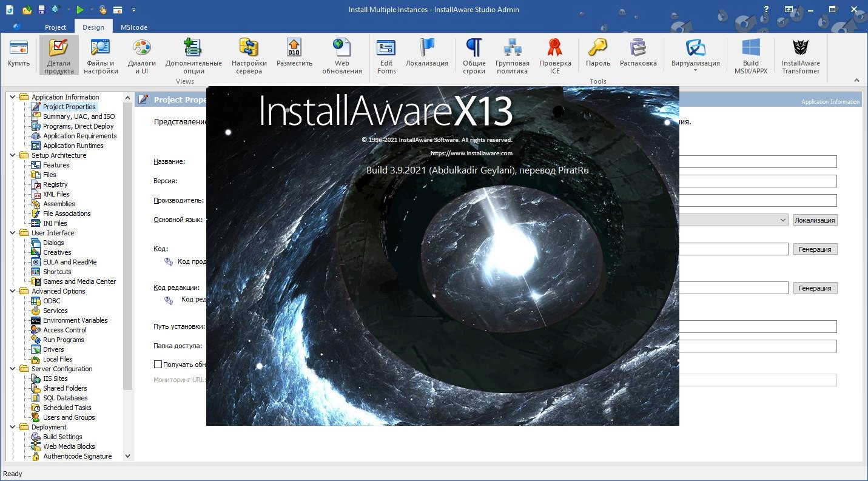Image resolution: width=868 pixels, height=481 pixels.
Task: Launch InstallAware Transformer
Action: pos(801,55)
